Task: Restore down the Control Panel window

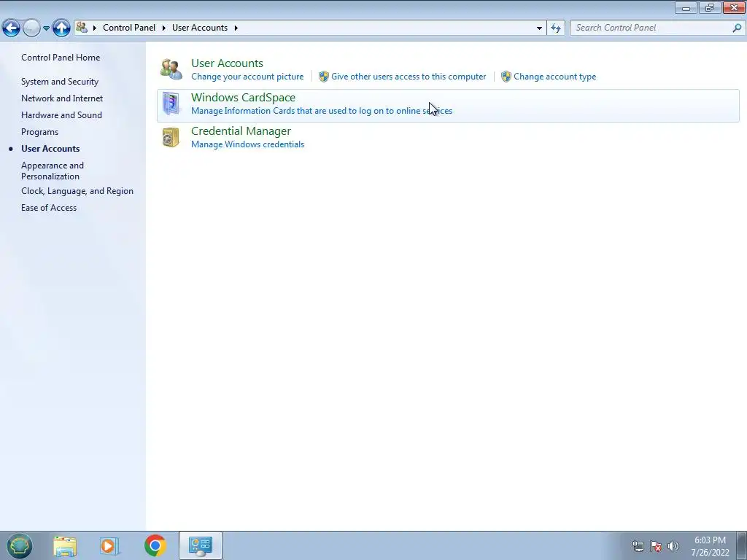Action: coord(710,7)
